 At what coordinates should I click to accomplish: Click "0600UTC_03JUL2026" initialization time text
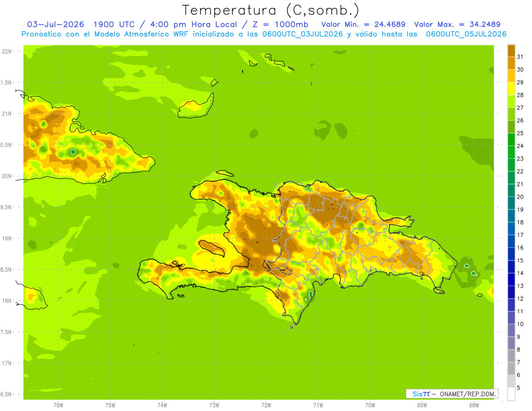[x=303, y=34]
